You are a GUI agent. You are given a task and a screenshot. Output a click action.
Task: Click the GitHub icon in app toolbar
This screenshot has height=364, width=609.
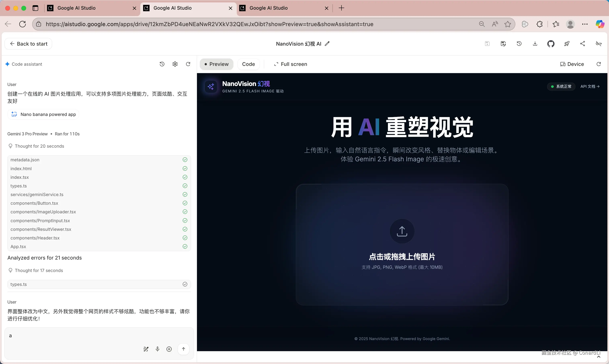[x=551, y=44]
